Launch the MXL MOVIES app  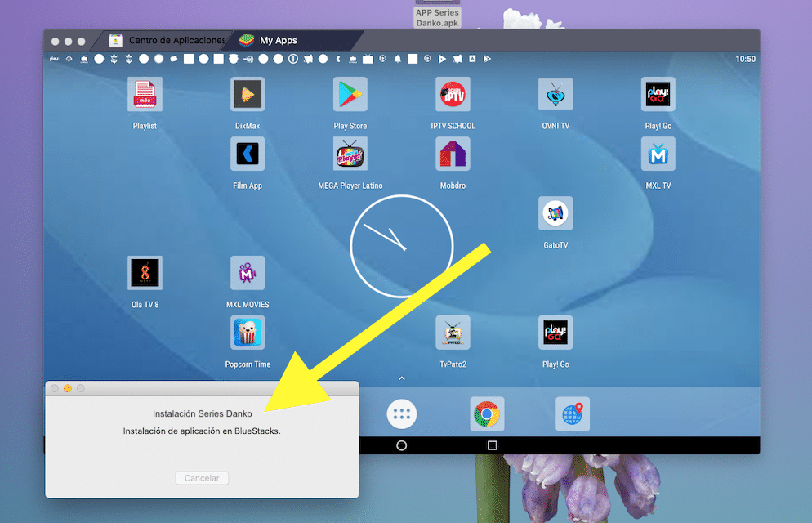click(x=247, y=274)
